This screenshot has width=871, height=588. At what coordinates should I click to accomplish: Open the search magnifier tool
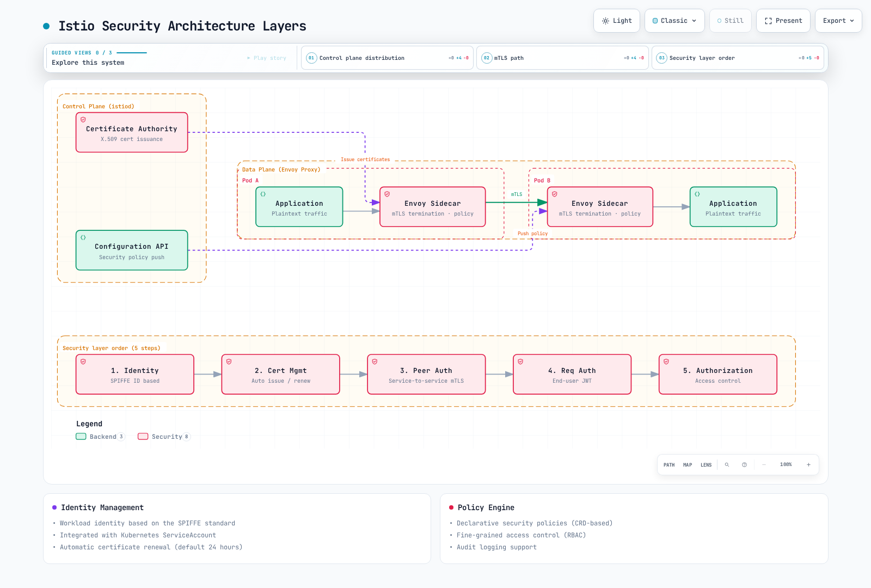[727, 465]
